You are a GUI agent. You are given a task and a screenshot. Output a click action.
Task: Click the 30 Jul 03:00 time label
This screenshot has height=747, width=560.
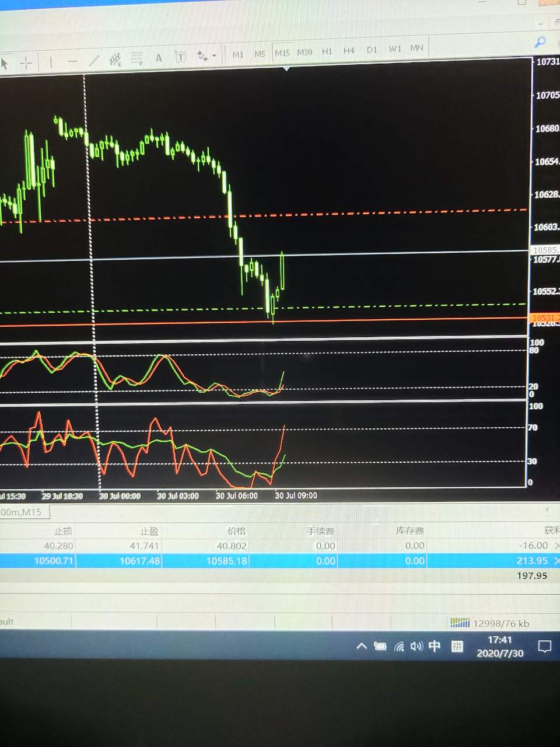tap(178, 496)
